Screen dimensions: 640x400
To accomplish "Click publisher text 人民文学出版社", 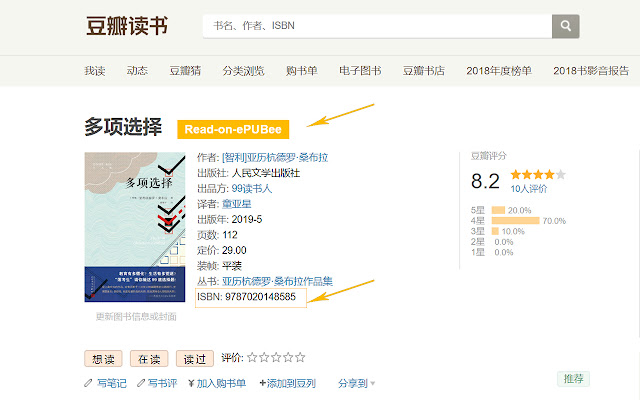I will [266, 173].
